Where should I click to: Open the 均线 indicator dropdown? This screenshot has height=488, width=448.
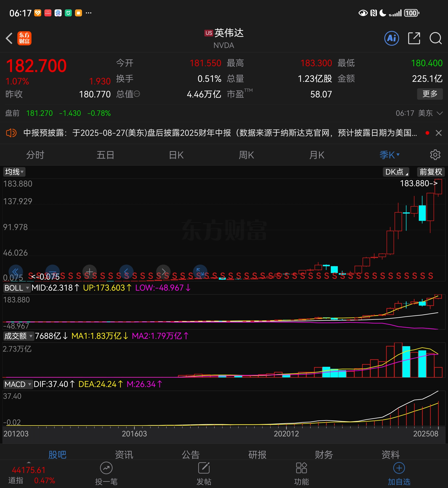14,172
